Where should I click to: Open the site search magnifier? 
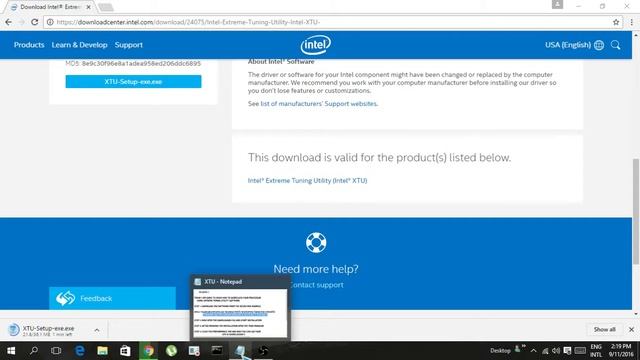tap(616, 45)
